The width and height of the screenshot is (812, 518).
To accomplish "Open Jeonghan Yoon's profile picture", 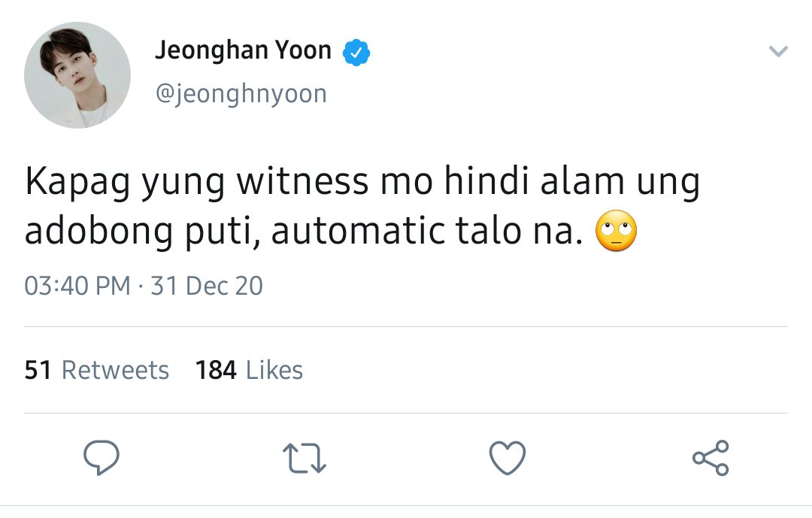I will click(x=77, y=75).
